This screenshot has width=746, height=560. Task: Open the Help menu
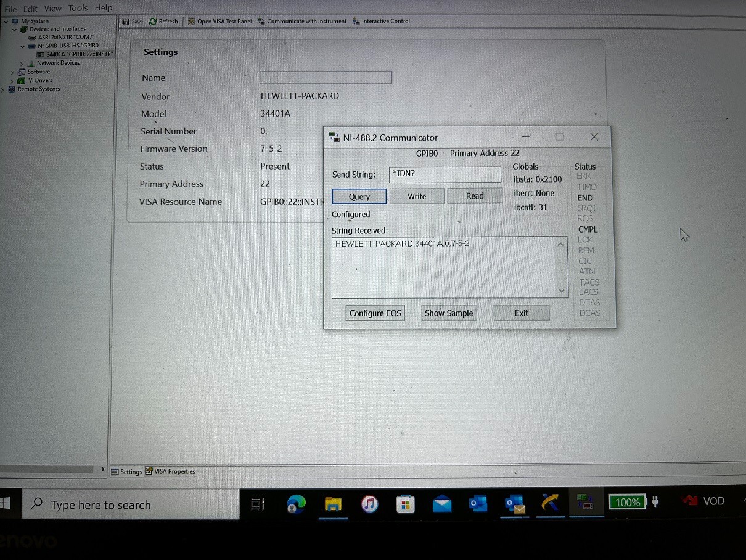tap(104, 8)
